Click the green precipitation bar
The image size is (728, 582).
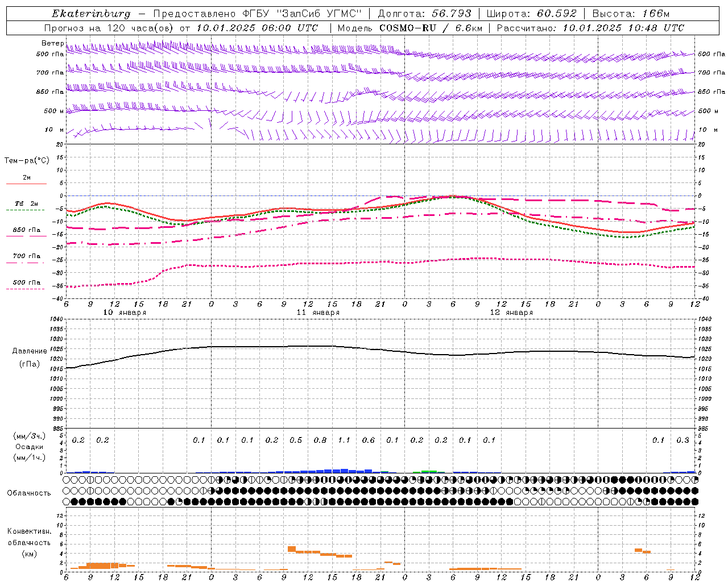[x=429, y=471]
